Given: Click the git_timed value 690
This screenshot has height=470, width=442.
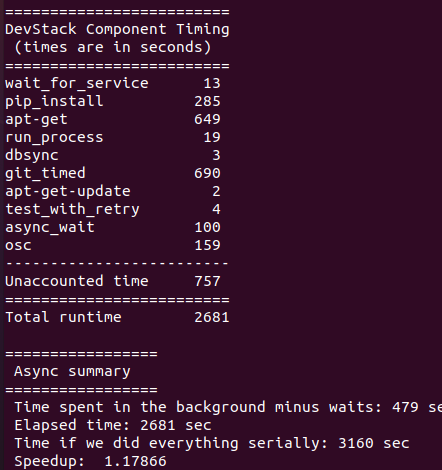Looking at the screenshot, I should coord(207,173).
